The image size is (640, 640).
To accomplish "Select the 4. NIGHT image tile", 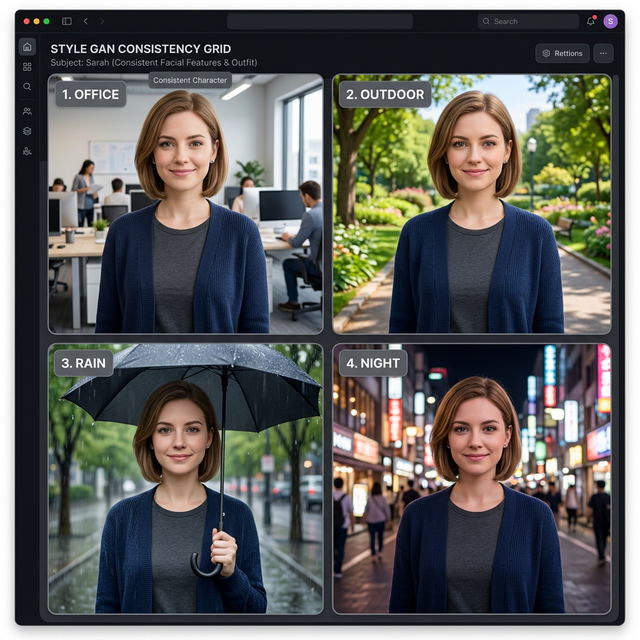I will (471, 479).
